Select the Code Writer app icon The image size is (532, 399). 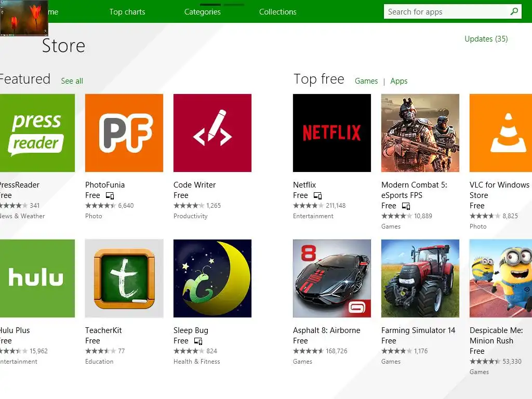[x=212, y=133]
